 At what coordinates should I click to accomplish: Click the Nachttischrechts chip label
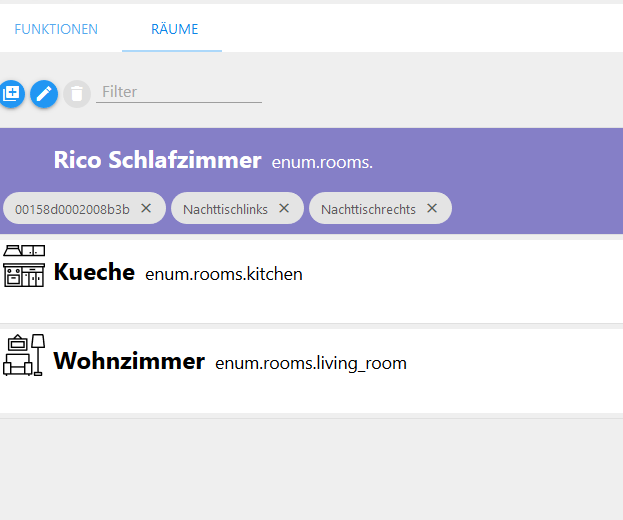(x=368, y=209)
